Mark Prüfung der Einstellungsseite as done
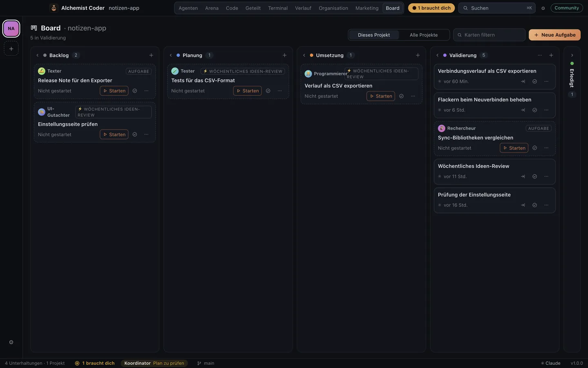This screenshot has width=588, height=368. pos(535,205)
